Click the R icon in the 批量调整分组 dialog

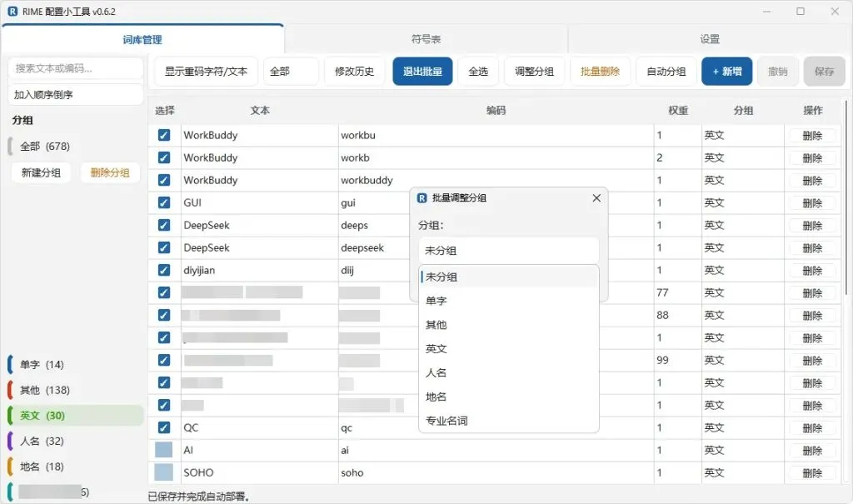(422, 198)
